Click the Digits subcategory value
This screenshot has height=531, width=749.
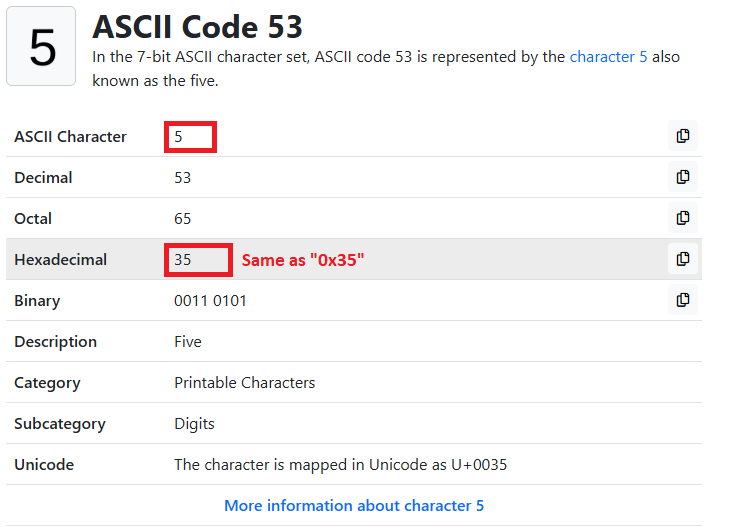pos(194,424)
